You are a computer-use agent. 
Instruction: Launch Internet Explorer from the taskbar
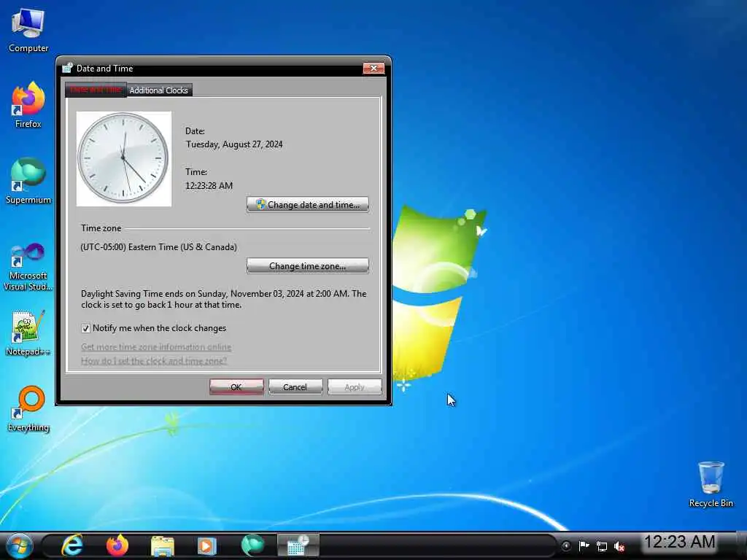72,545
